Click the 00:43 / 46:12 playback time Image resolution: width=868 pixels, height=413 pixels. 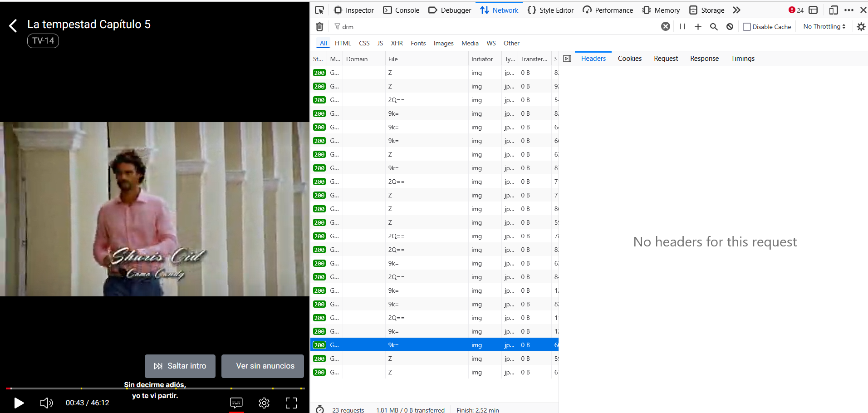click(88, 403)
